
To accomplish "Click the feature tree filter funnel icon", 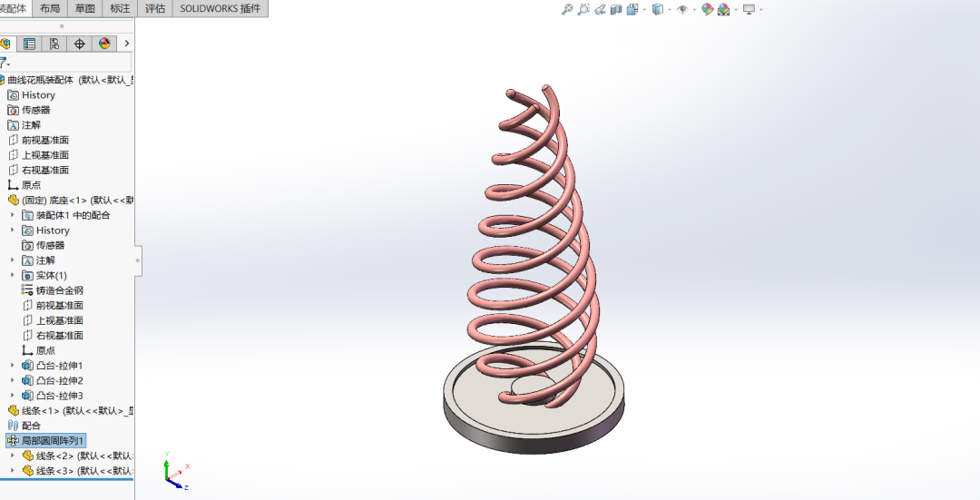I will coord(4,63).
